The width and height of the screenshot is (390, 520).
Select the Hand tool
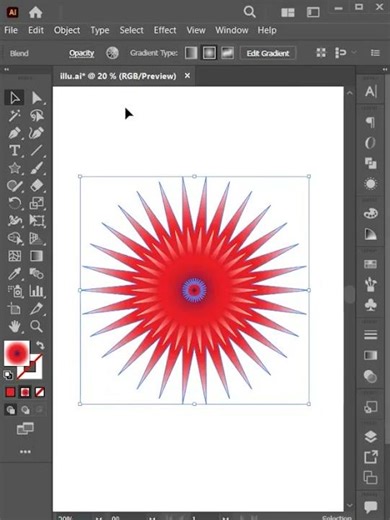(14, 326)
